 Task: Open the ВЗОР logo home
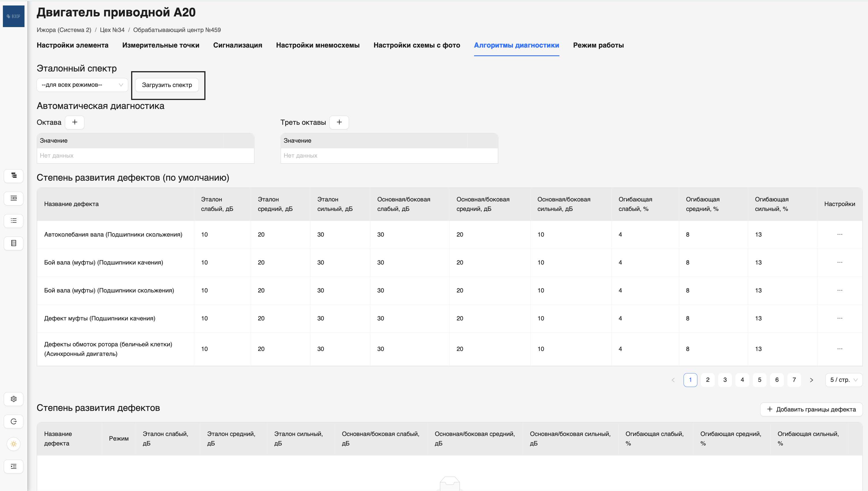(14, 16)
